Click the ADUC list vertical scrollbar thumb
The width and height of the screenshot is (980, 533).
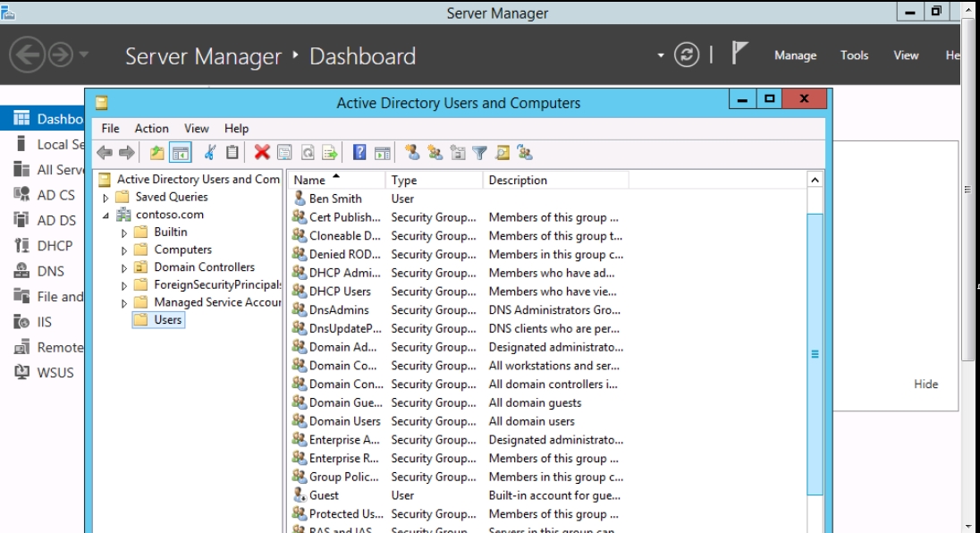tap(815, 354)
